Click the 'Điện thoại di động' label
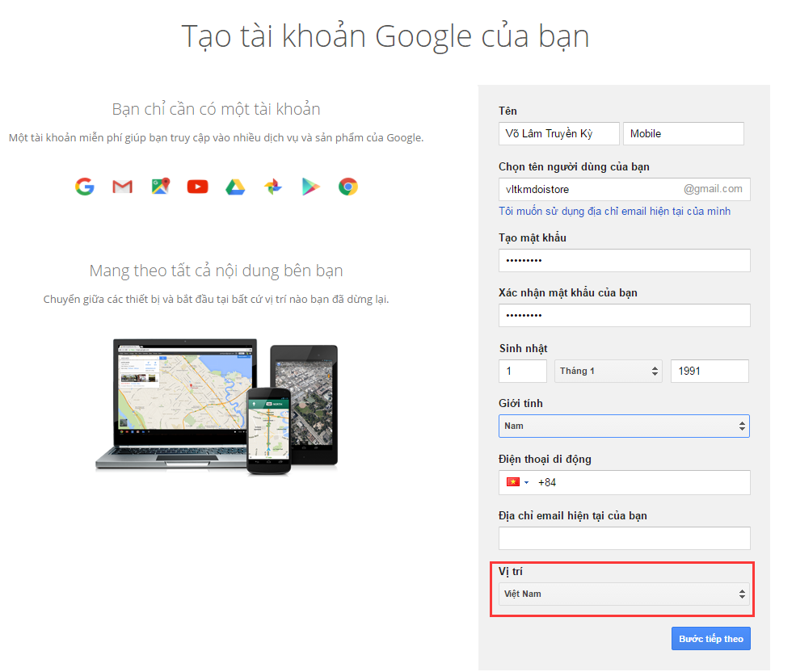This screenshot has width=796, height=672. click(545, 459)
